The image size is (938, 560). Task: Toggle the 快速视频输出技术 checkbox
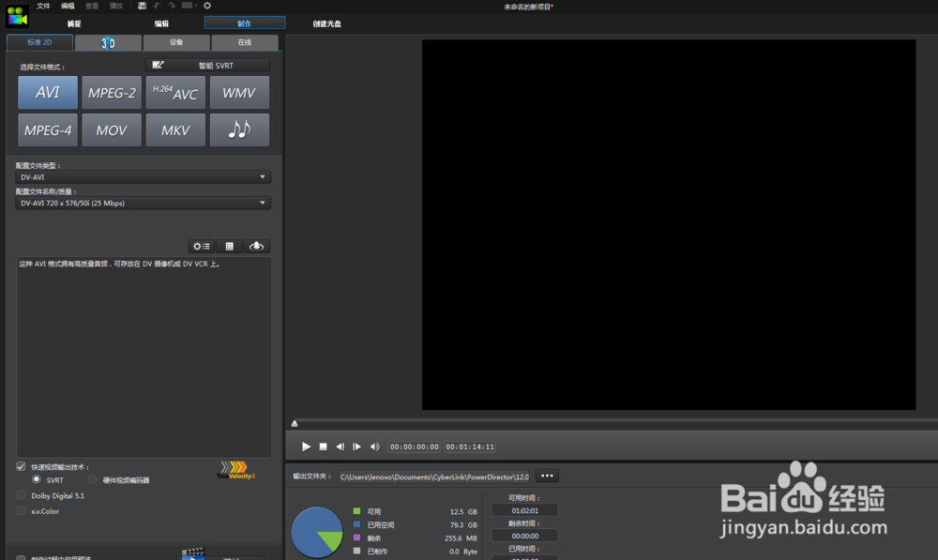[x=21, y=466]
